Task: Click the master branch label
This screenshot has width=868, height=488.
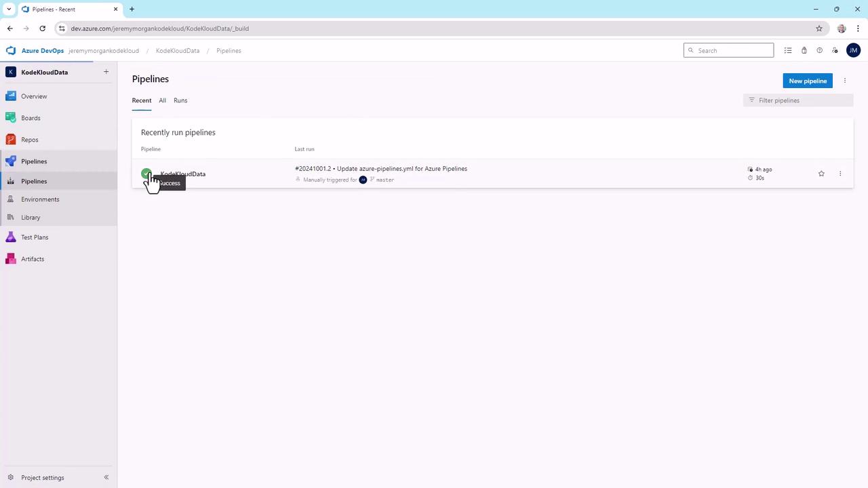Action: point(384,180)
